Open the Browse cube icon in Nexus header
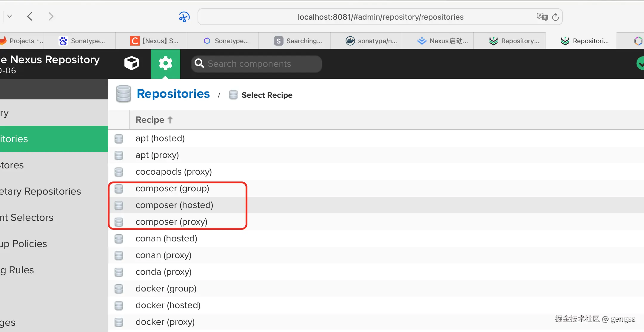The height and width of the screenshot is (332, 644). point(131,63)
